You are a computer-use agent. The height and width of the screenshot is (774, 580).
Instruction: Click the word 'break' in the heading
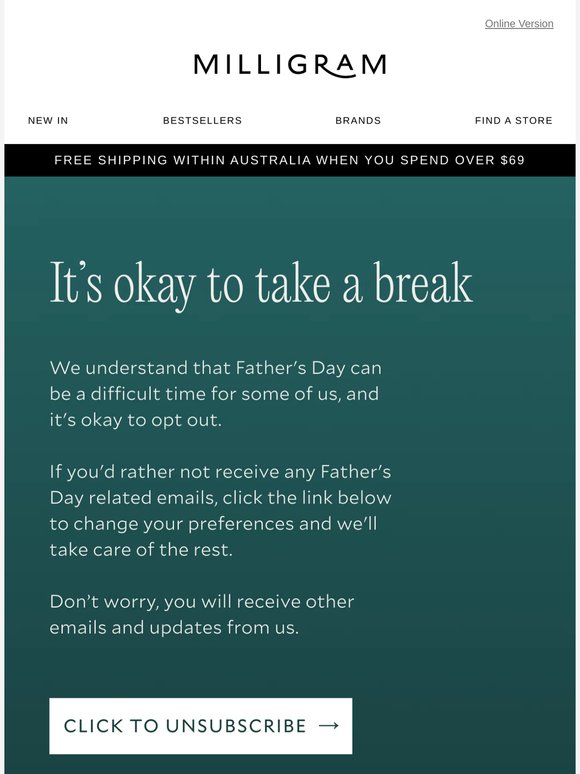[x=423, y=283]
